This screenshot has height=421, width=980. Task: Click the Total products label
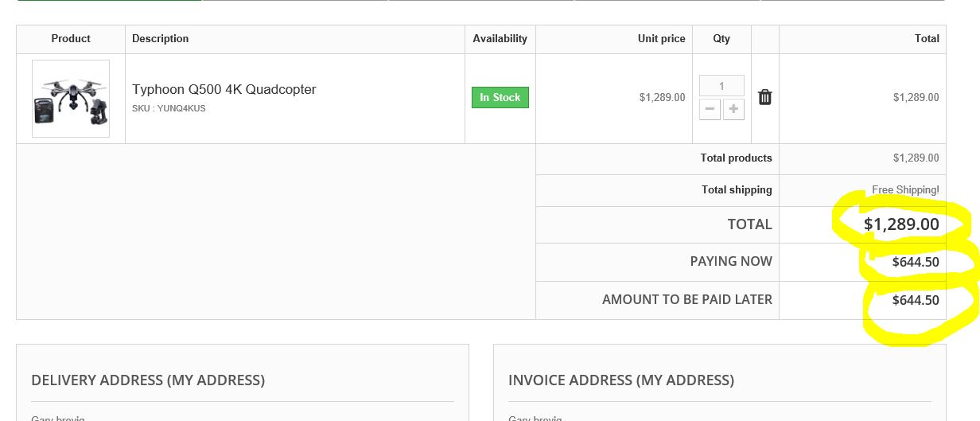(x=736, y=158)
